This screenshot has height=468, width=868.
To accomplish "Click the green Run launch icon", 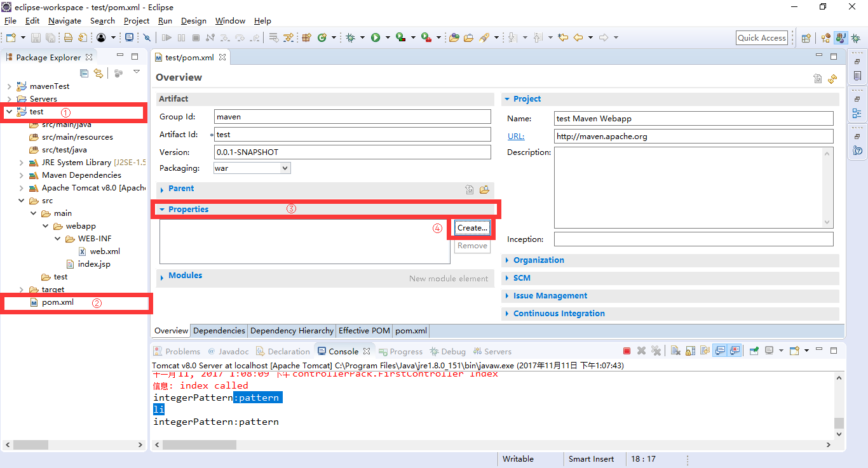I will tap(376, 37).
